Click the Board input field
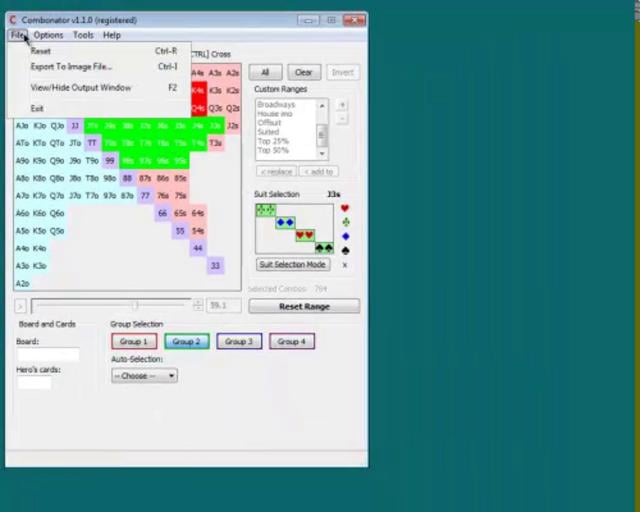Image resolution: width=640 pixels, height=512 pixels. point(48,354)
